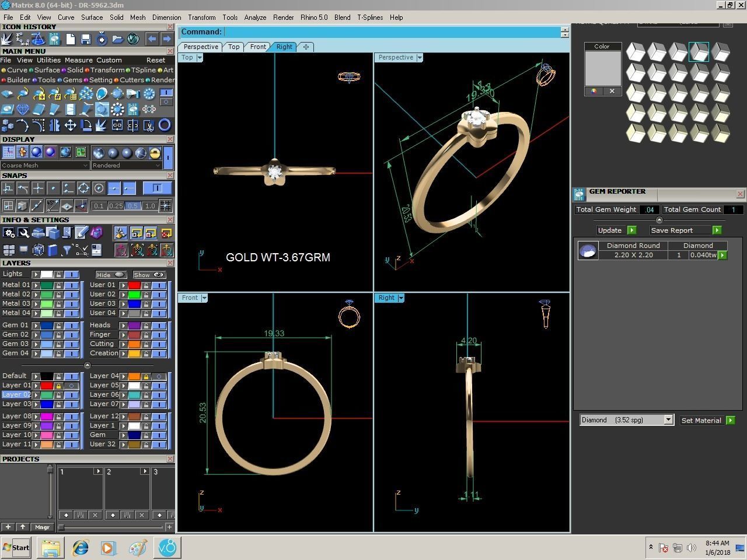
Task: Click the scissors trim icon
Action: tap(149, 125)
